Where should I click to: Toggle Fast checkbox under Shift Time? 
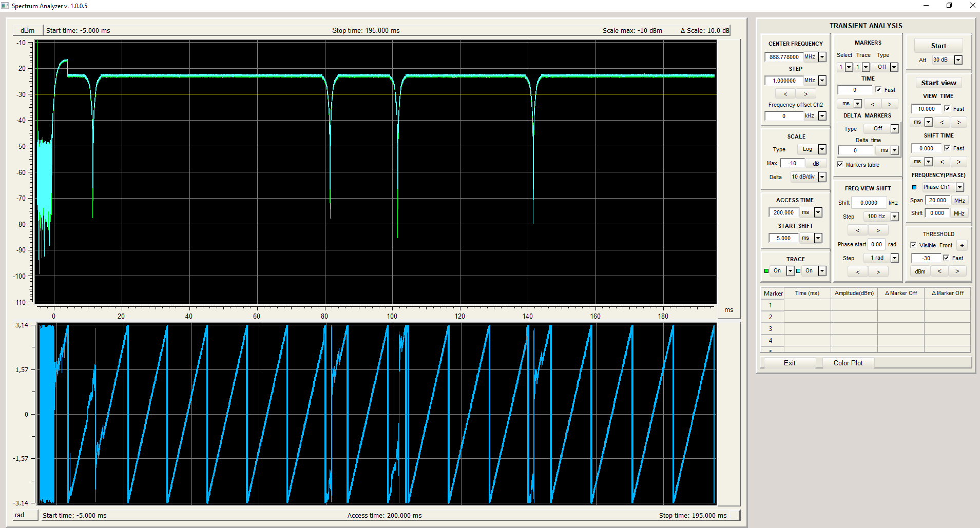click(x=947, y=148)
